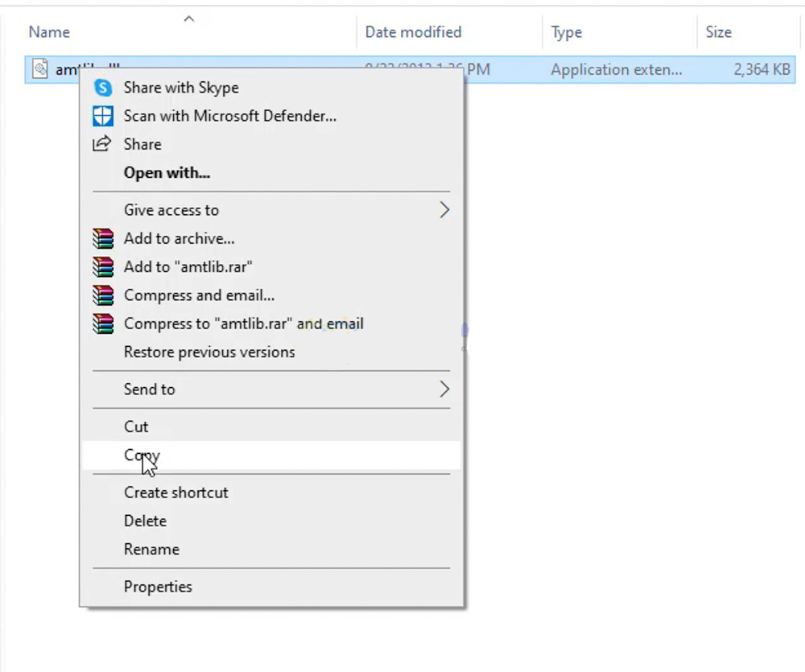Image resolution: width=805 pixels, height=672 pixels.
Task: Open the Open with... option
Action: [x=271, y=173]
